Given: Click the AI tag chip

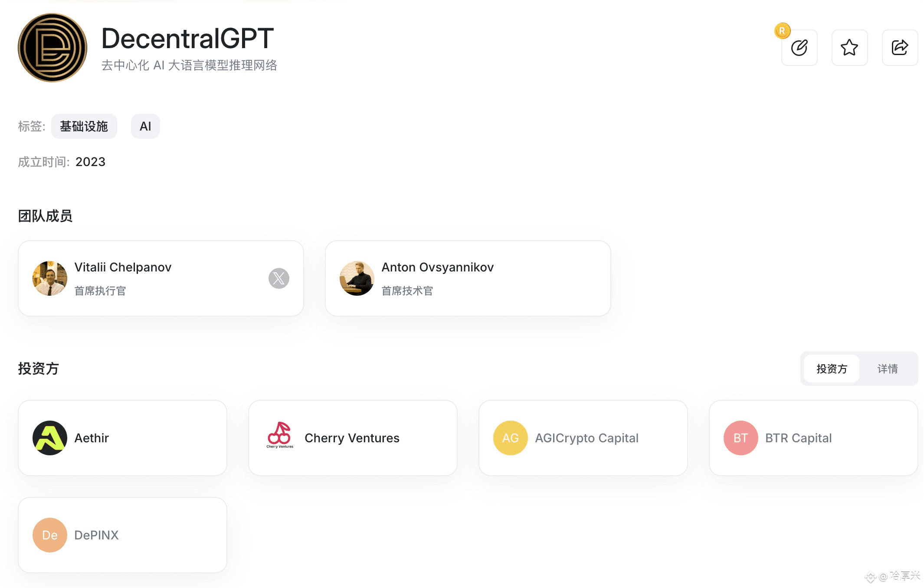Looking at the screenshot, I should pos(145,126).
